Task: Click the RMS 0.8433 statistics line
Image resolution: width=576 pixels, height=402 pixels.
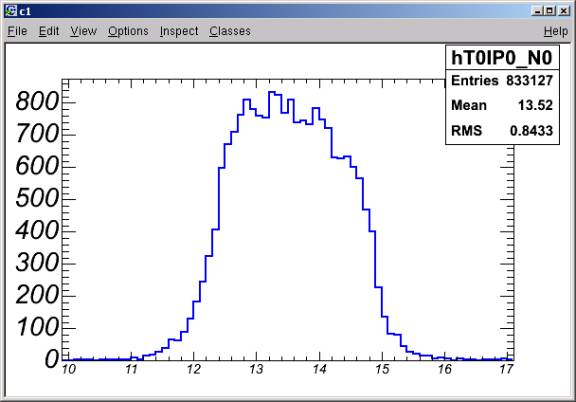Action: pyautogui.click(x=502, y=130)
